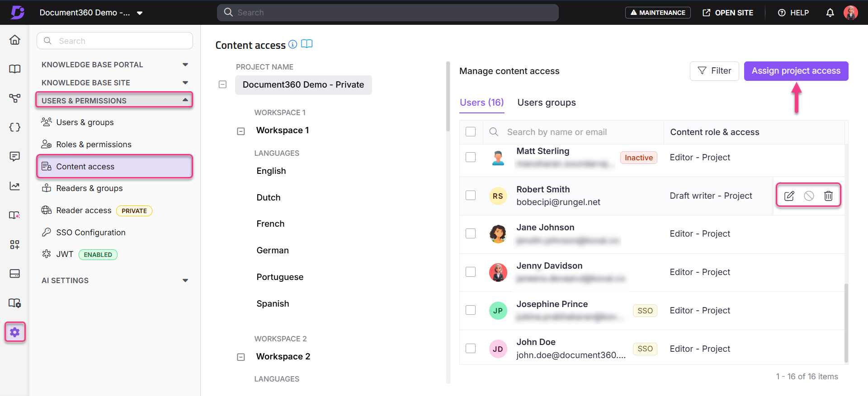The width and height of the screenshot is (868, 396).
Task: Click Jenny Davidson's avatar
Action: pyautogui.click(x=498, y=272)
